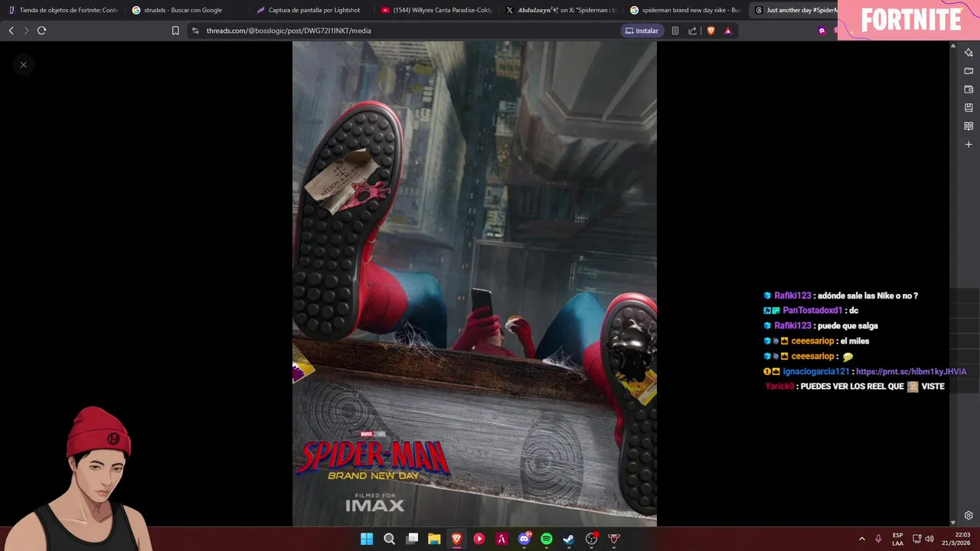Open Task View in the taskbar
This screenshot has height=551, width=980.
[412, 539]
